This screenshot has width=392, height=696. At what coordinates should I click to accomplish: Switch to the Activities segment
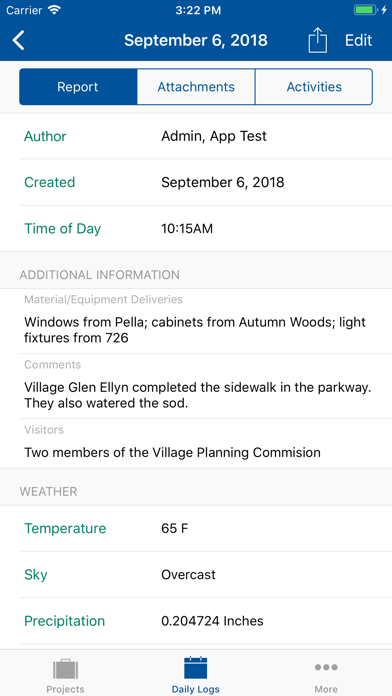coord(314,87)
